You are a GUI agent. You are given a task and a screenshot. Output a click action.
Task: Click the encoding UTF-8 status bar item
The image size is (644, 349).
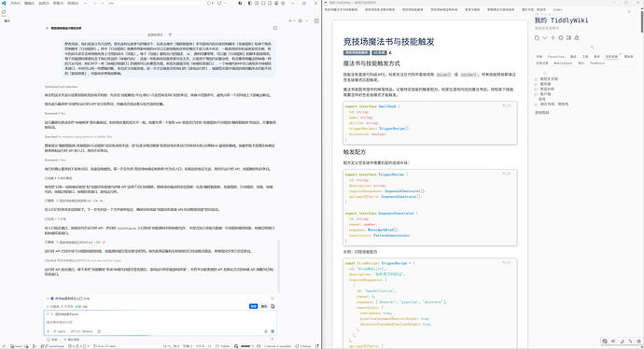200,346
